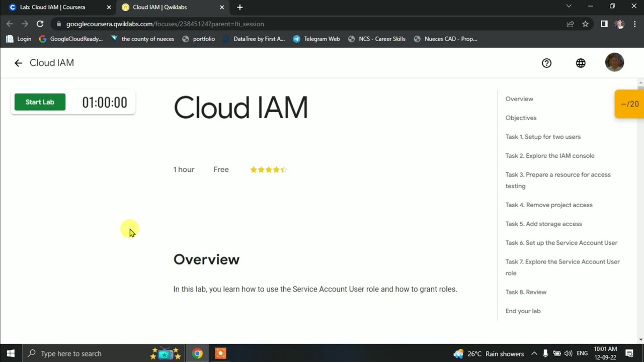Bookmark this page with the star icon
644x362 pixels.
click(x=585, y=24)
